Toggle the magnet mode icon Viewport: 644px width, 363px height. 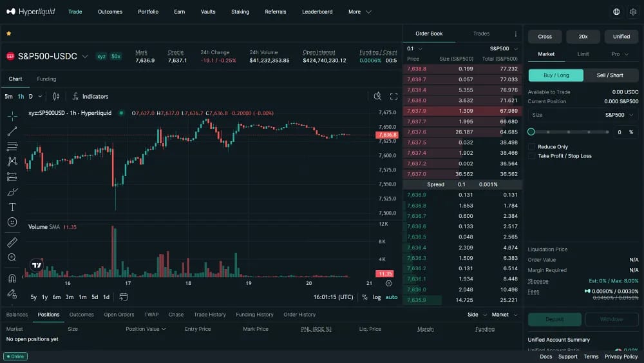coord(12,279)
